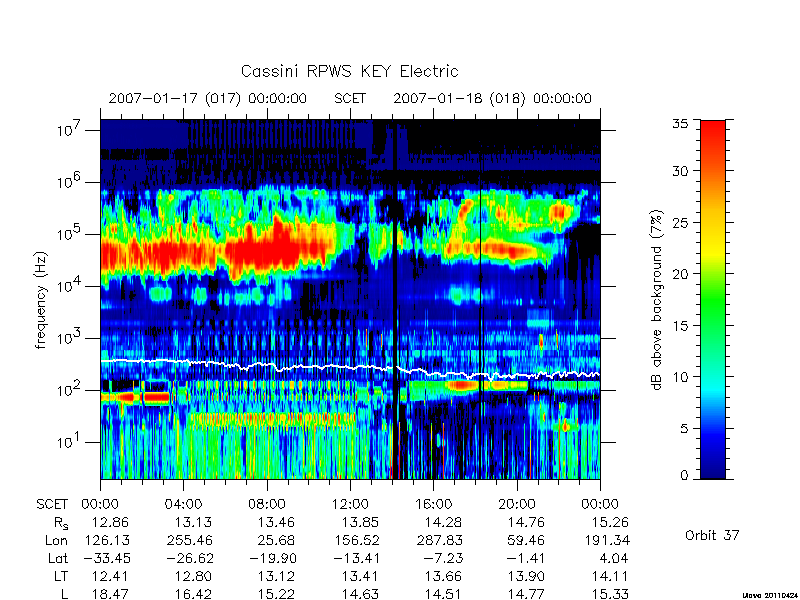Click the 'Lon' row label

point(56,540)
